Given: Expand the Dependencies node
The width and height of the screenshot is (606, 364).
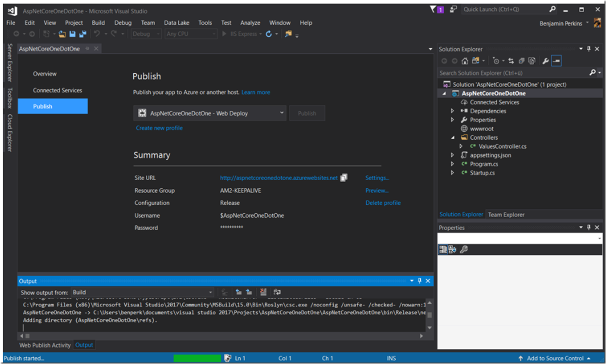Looking at the screenshot, I should (452, 111).
